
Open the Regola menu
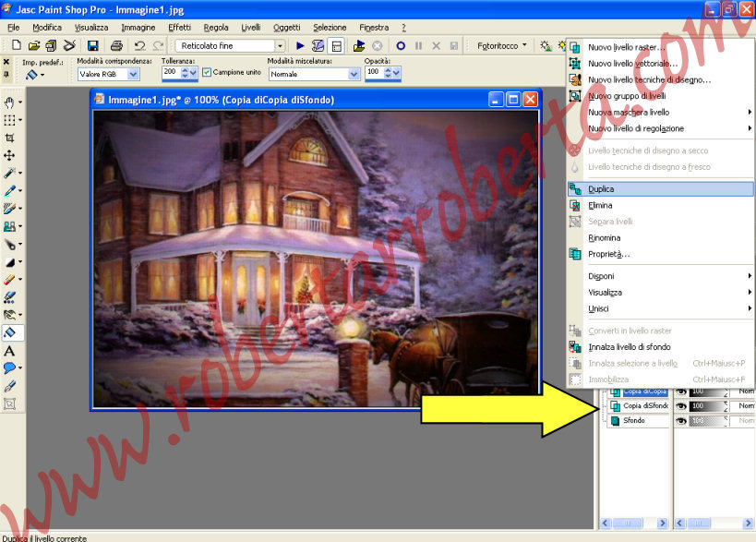click(x=216, y=28)
